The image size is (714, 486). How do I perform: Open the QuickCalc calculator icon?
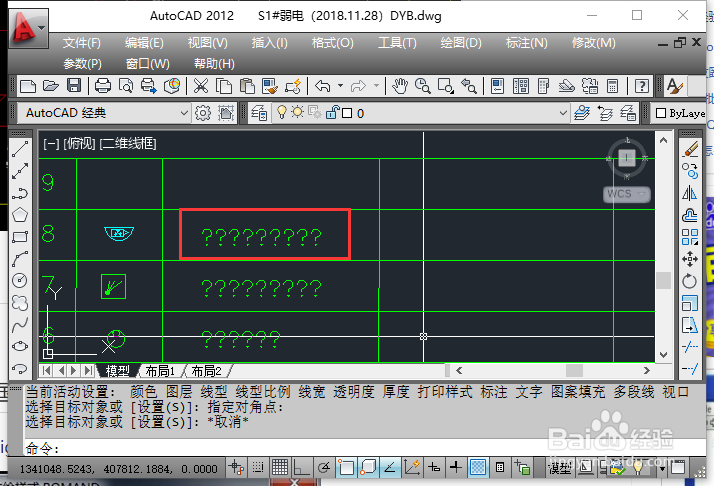click(613, 86)
